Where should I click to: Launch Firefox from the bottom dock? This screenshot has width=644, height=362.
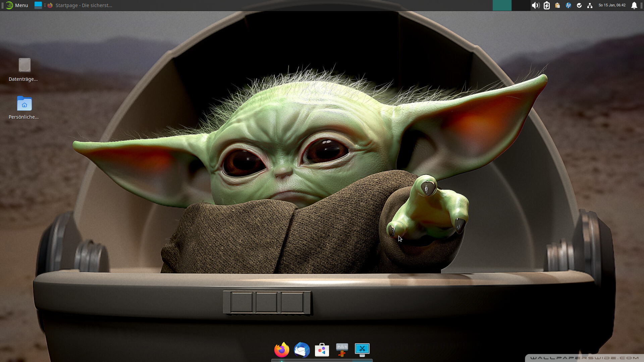click(x=282, y=350)
